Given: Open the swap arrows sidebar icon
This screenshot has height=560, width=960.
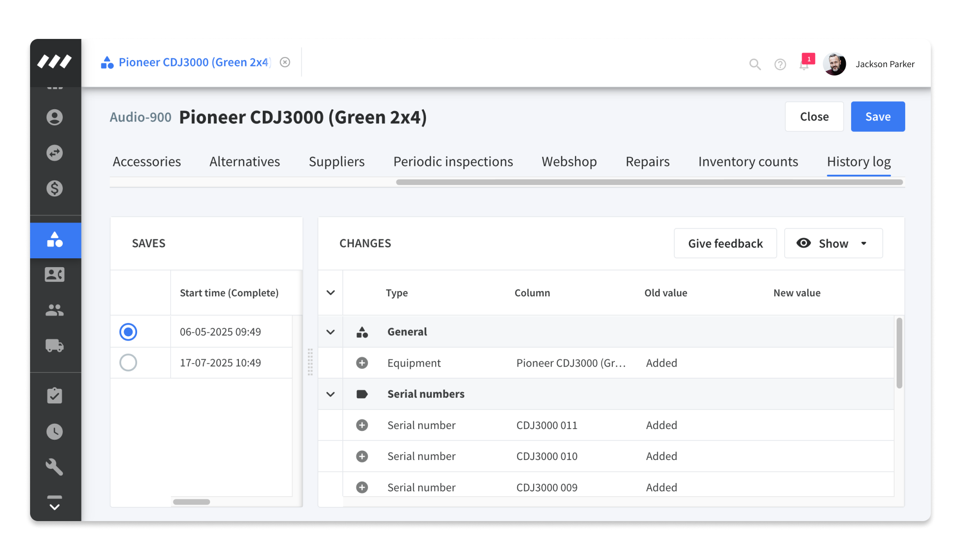Looking at the screenshot, I should point(54,153).
